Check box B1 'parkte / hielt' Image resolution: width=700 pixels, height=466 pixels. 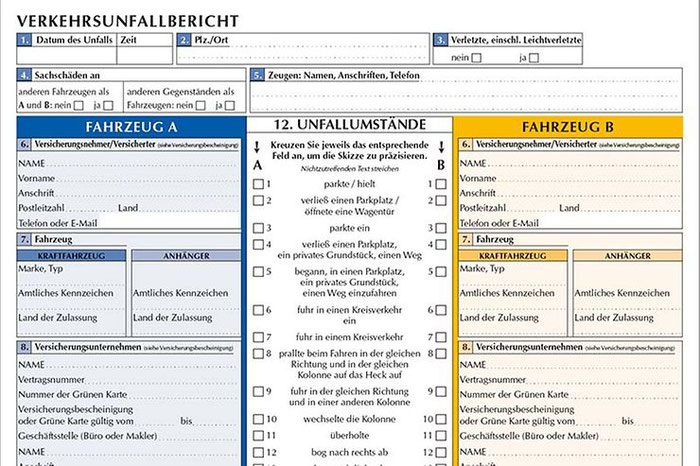tap(441, 184)
